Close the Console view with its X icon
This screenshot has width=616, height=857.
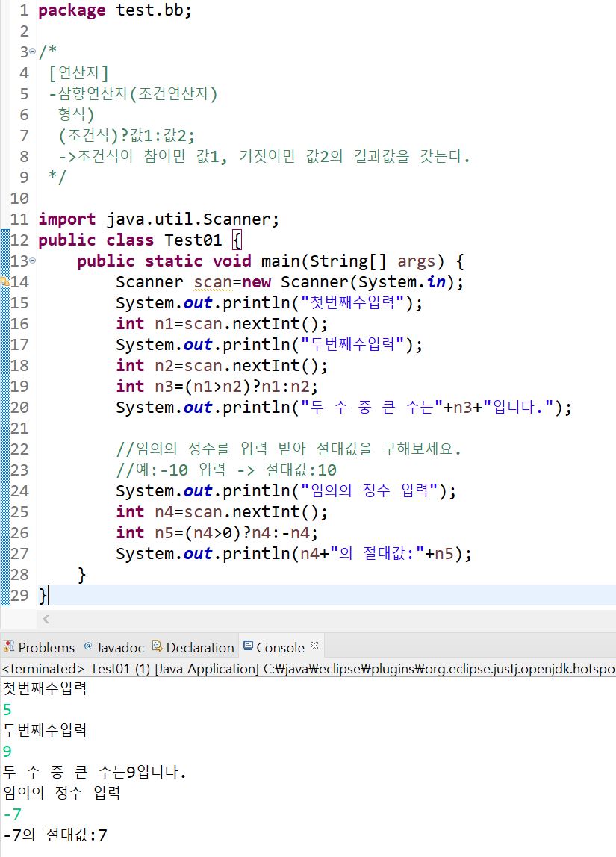(x=314, y=646)
